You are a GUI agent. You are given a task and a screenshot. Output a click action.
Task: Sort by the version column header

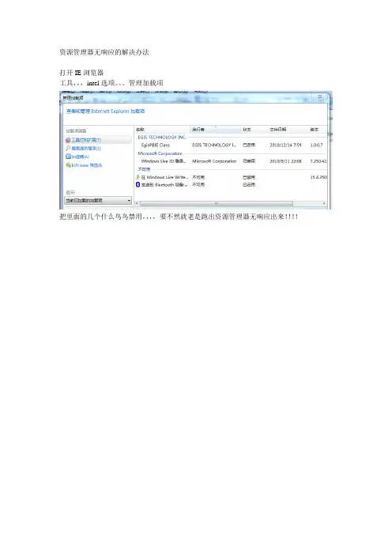pos(315,130)
